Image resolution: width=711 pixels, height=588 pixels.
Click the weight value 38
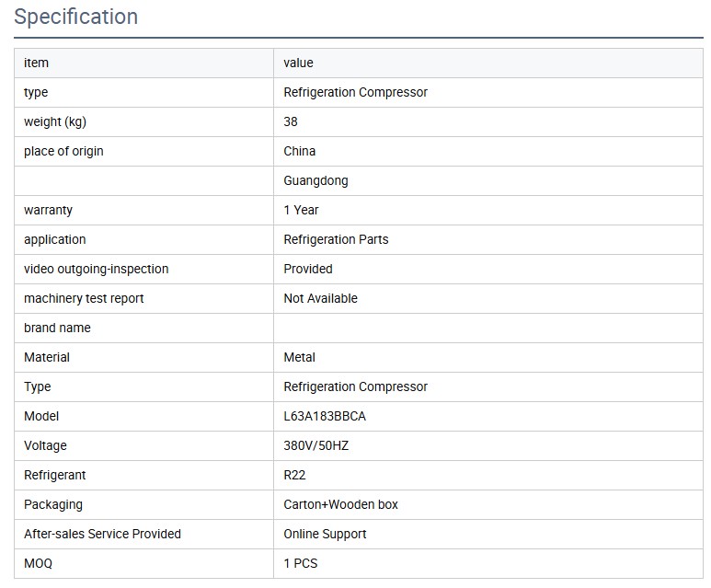(291, 121)
